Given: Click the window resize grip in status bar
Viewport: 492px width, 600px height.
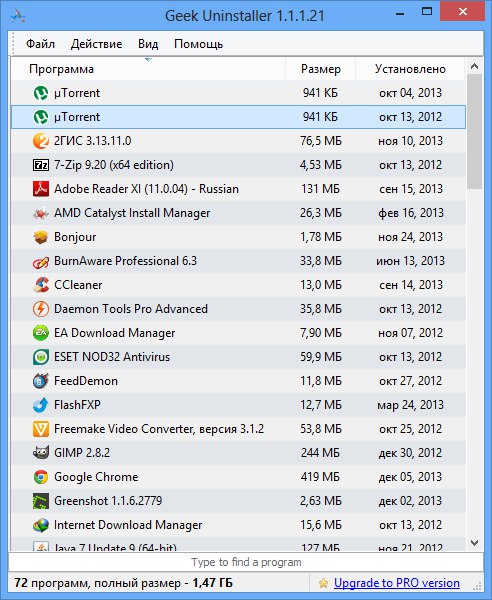Looking at the screenshot, I should click(477, 585).
